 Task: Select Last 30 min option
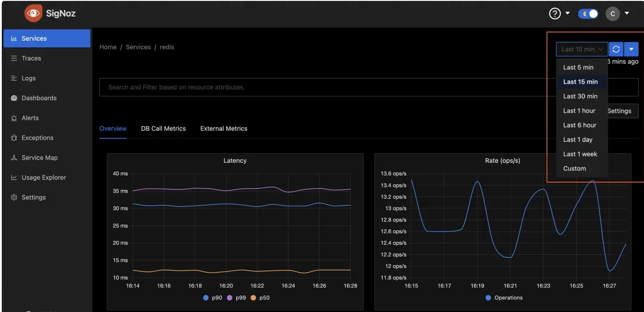(582, 96)
